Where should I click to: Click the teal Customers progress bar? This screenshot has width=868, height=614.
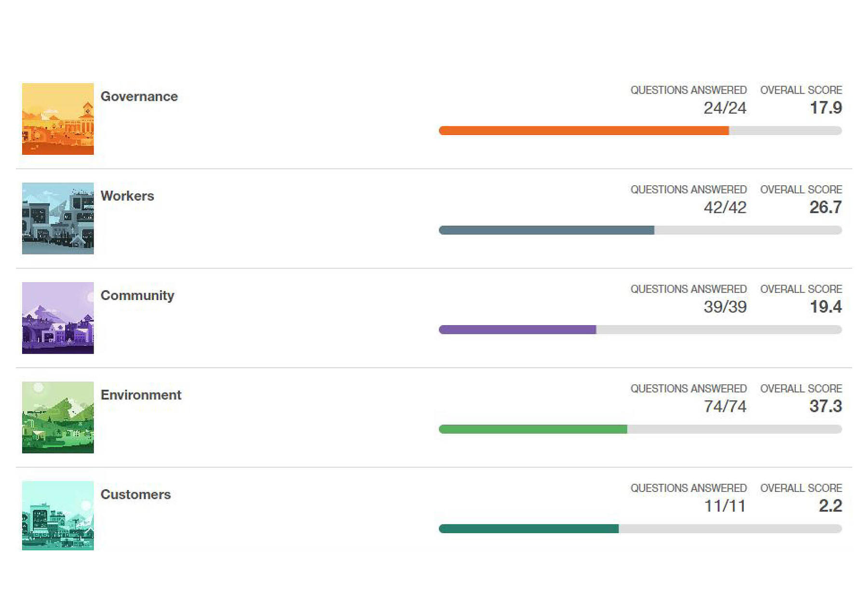pos(640,529)
